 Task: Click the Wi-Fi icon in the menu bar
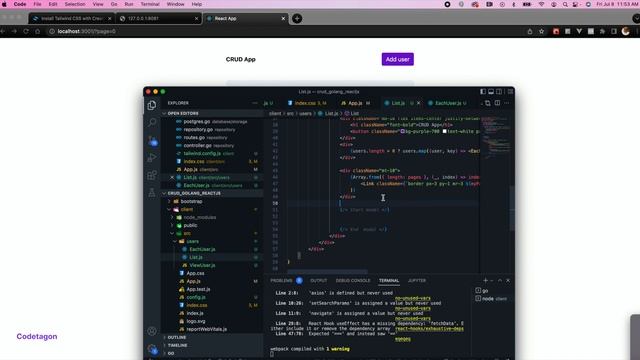point(541,4)
